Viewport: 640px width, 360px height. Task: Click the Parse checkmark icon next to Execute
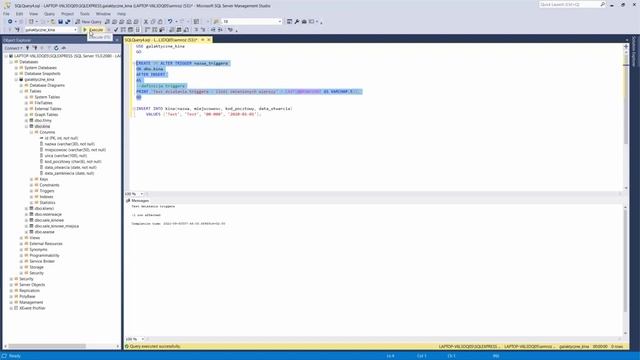[x=116, y=30]
